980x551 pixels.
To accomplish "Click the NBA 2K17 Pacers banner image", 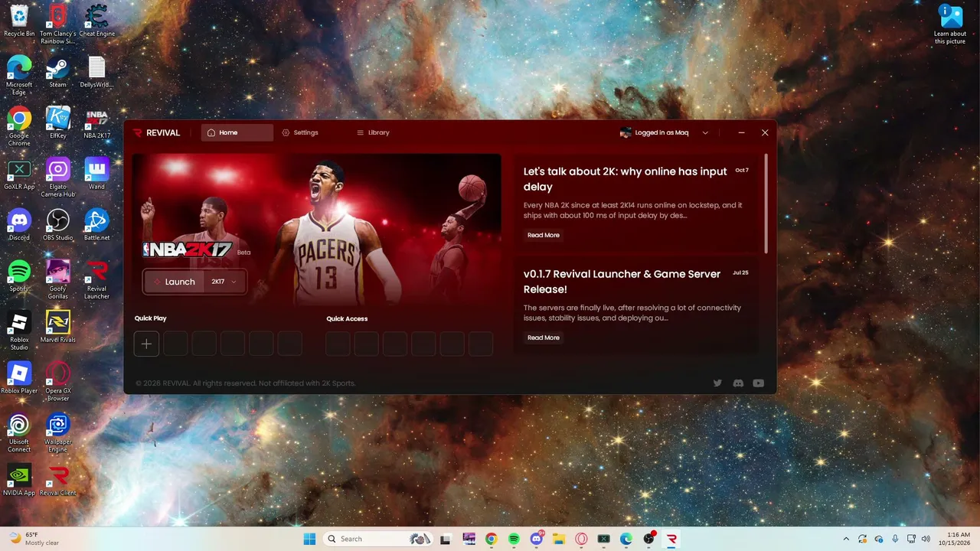I will pos(317,230).
